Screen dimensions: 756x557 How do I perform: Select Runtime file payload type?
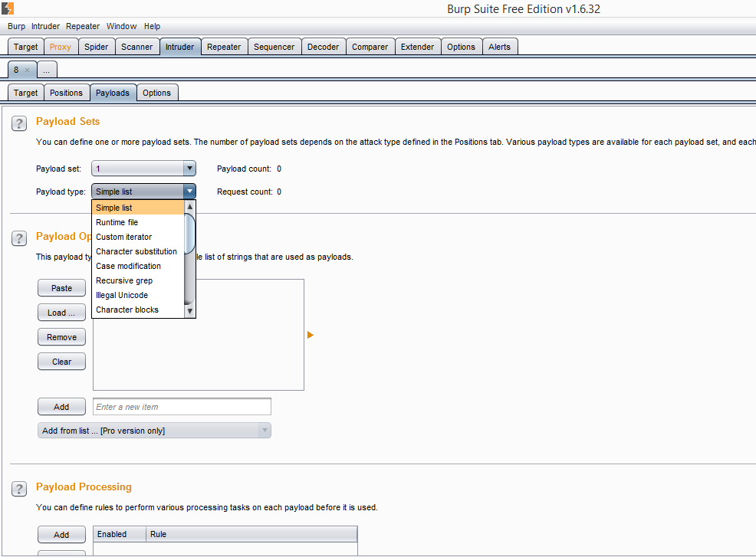pyautogui.click(x=117, y=222)
